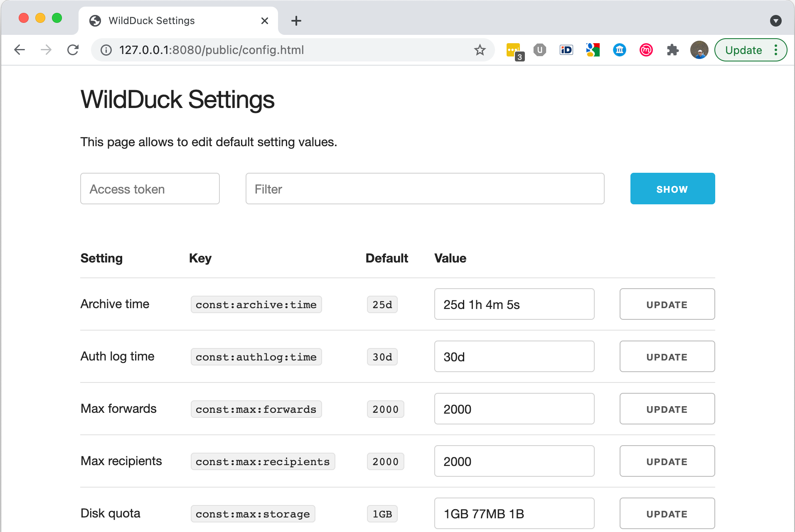
Task: Open the Extensions puzzle piece menu
Action: 673,50
